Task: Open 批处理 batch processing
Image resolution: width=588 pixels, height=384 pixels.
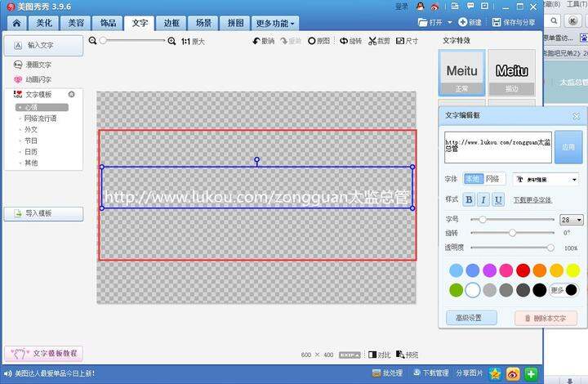Action: click(387, 373)
